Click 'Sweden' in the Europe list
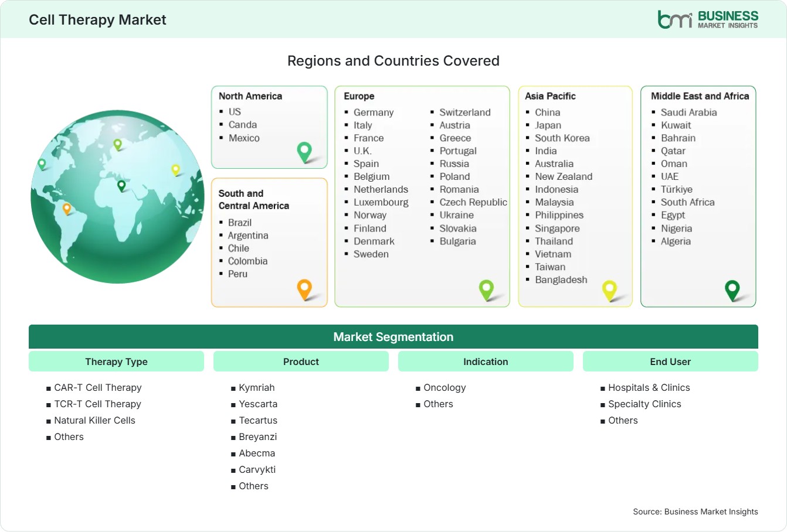Image resolution: width=787 pixels, height=532 pixels. pos(371,254)
